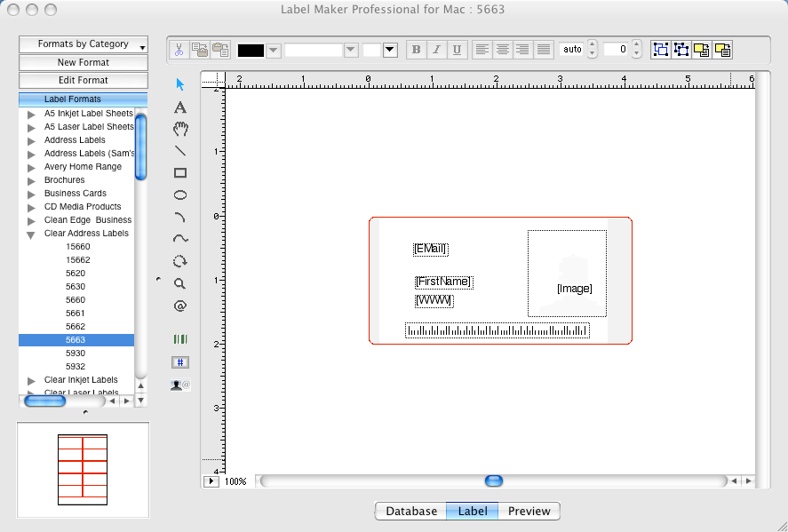Click the Cut scissors icon
The image size is (788, 532).
[178, 49]
